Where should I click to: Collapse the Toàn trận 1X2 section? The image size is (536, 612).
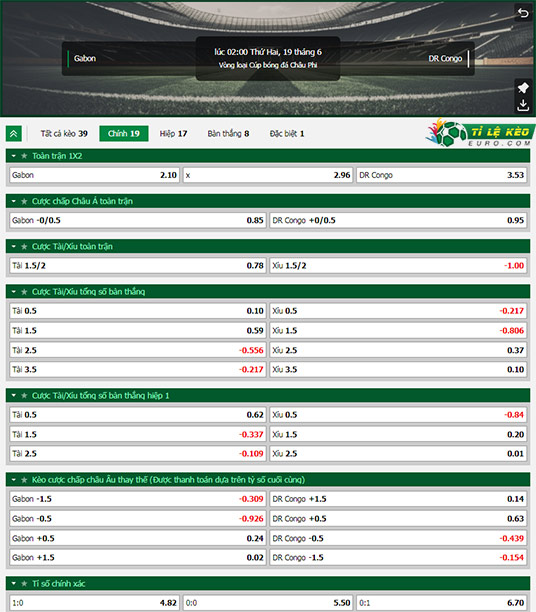tap(14, 156)
